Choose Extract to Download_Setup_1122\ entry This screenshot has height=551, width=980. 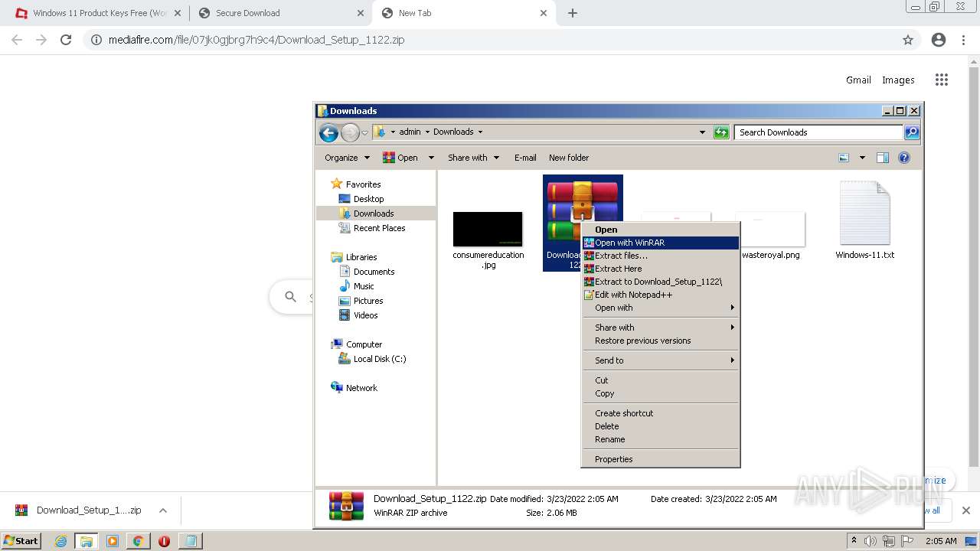[661, 282]
